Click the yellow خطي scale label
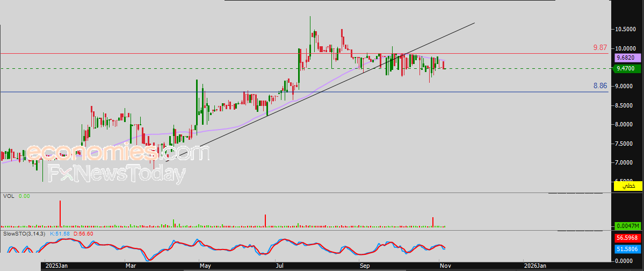This screenshot has width=644, height=271. [x=627, y=186]
